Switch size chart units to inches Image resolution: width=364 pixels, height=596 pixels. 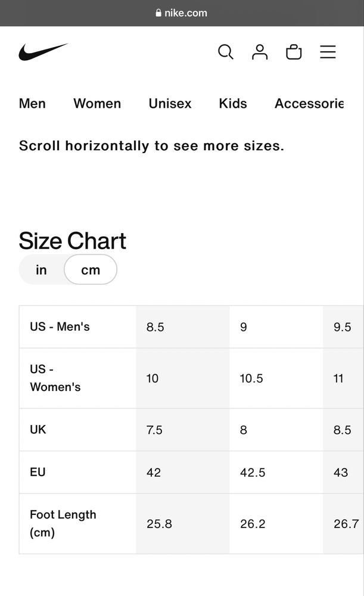coord(41,270)
